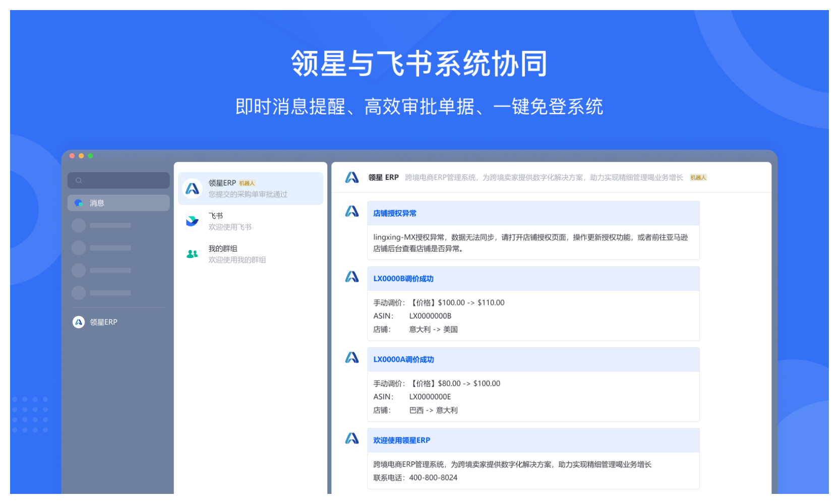Click the avatar beside LX0000A调价成功 message
The image size is (839, 504).
[x=352, y=357]
